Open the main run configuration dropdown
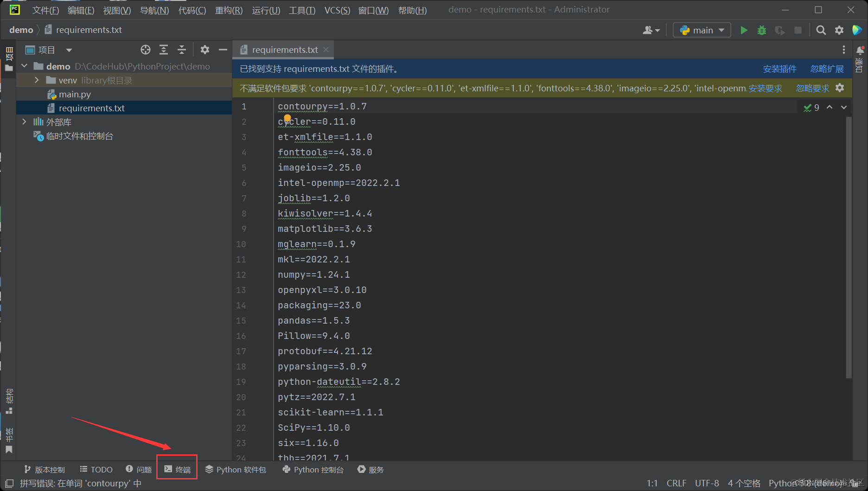The image size is (868, 491). [x=702, y=30]
